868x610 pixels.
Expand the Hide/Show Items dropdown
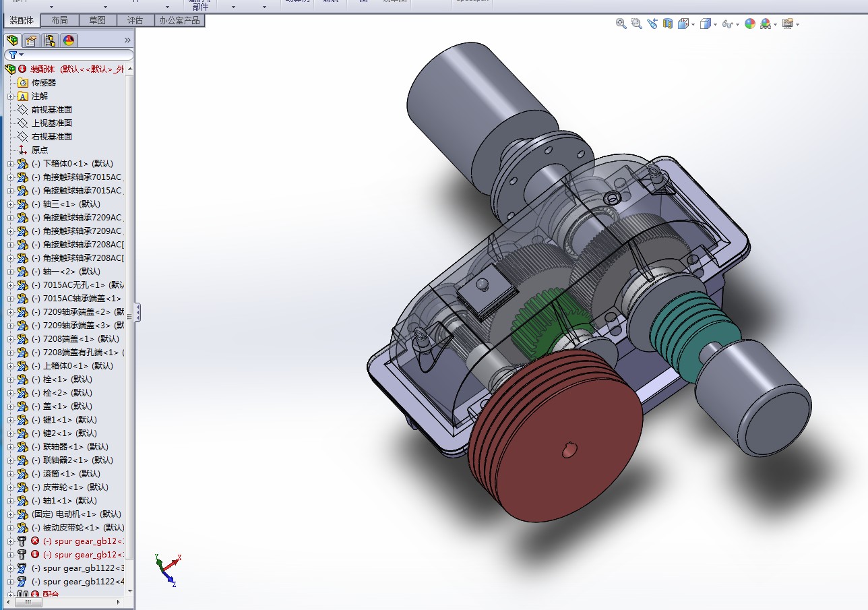[737, 24]
